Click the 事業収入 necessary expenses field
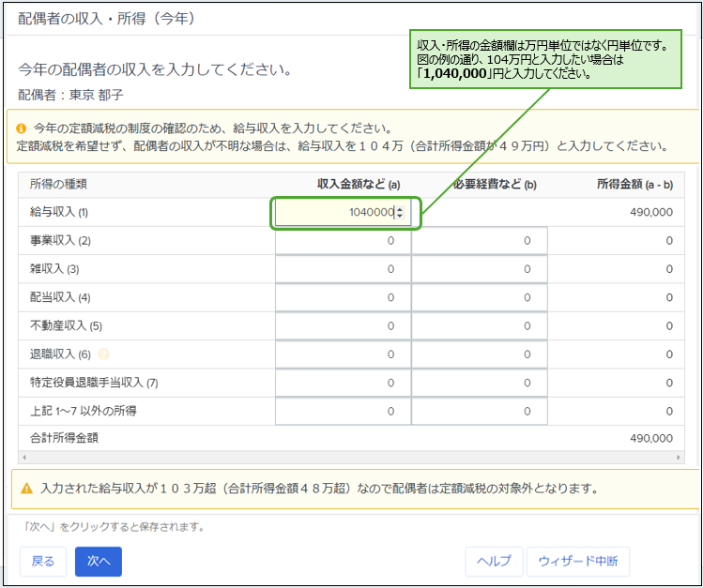703x588 pixels. [479, 241]
